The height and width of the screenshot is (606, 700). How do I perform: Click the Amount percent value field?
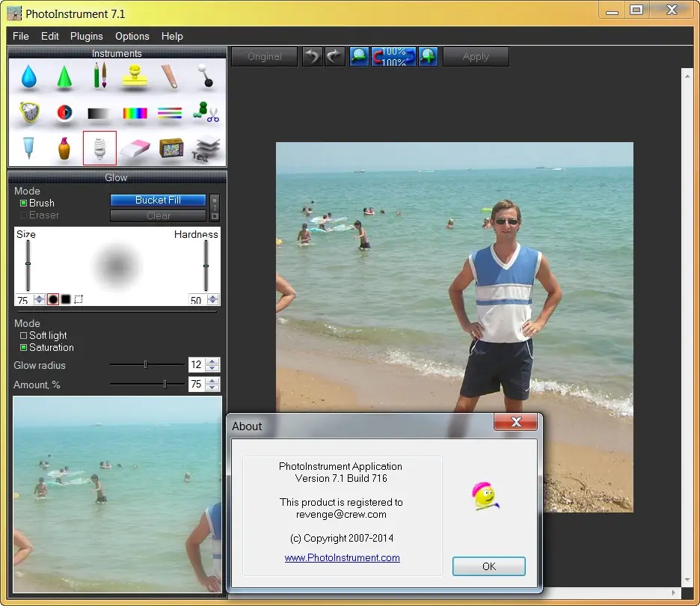(x=197, y=384)
